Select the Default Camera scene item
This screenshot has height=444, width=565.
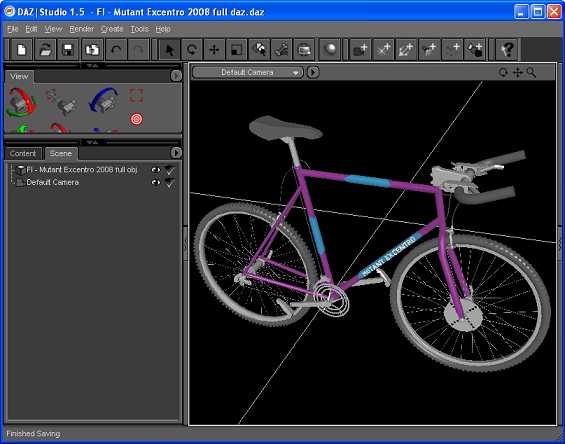(53, 182)
